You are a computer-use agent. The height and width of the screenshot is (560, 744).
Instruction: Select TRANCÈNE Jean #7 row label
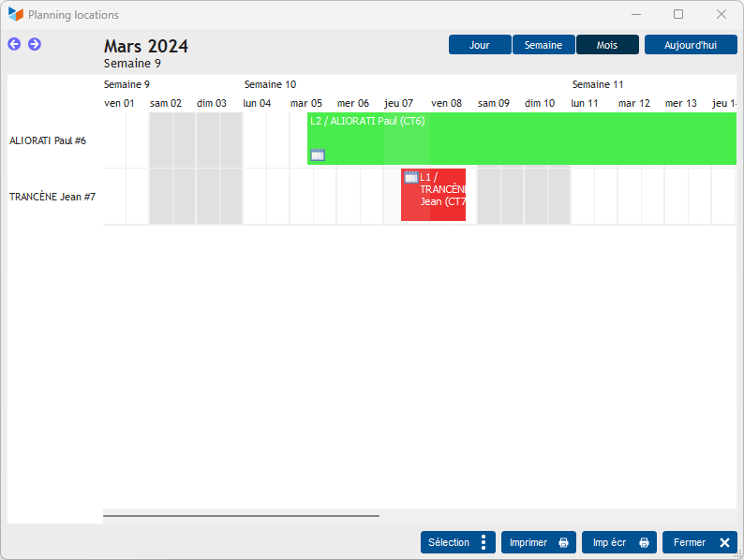click(52, 197)
